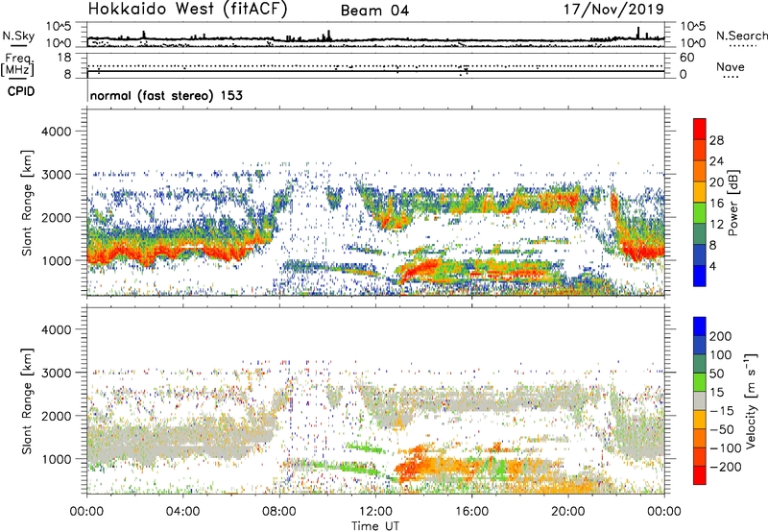
Task: Pick the teal Power segment between 8 and 12
Action: click(x=700, y=233)
